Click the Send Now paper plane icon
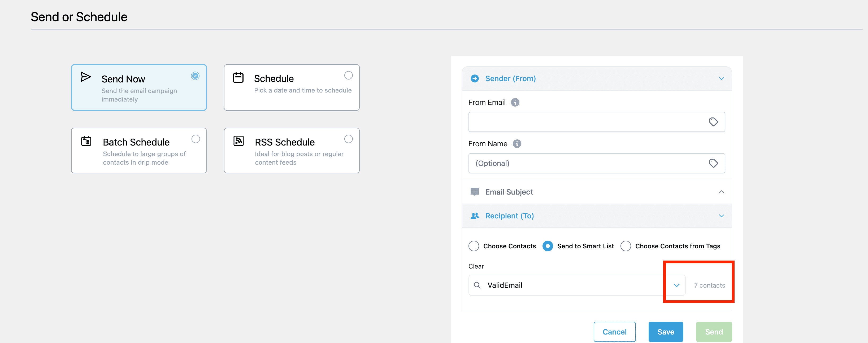 [86, 77]
